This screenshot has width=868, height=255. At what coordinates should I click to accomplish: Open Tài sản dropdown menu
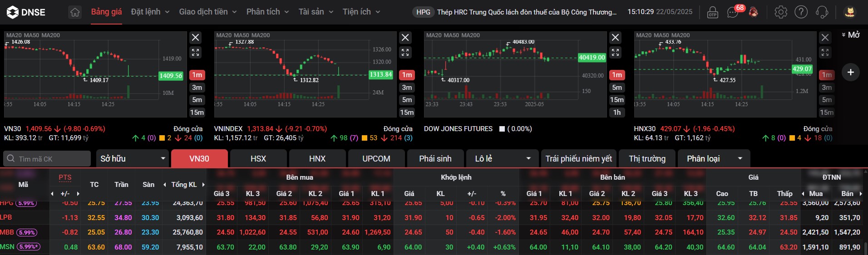[316, 12]
